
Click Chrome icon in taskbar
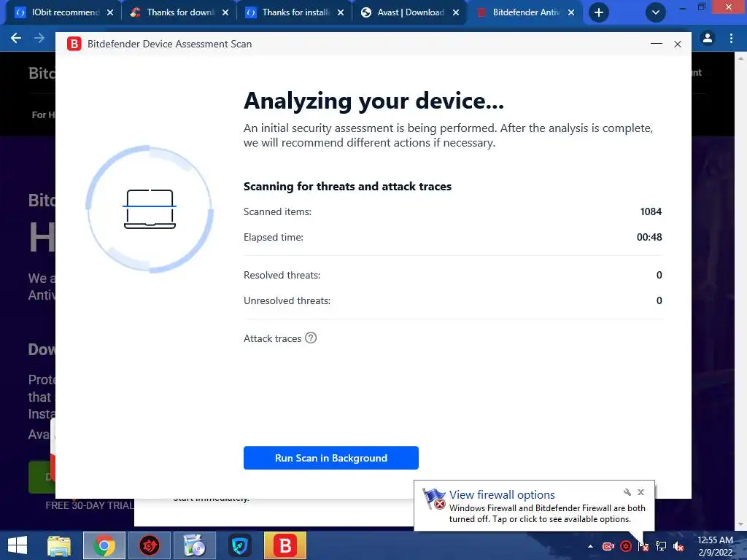click(x=104, y=545)
